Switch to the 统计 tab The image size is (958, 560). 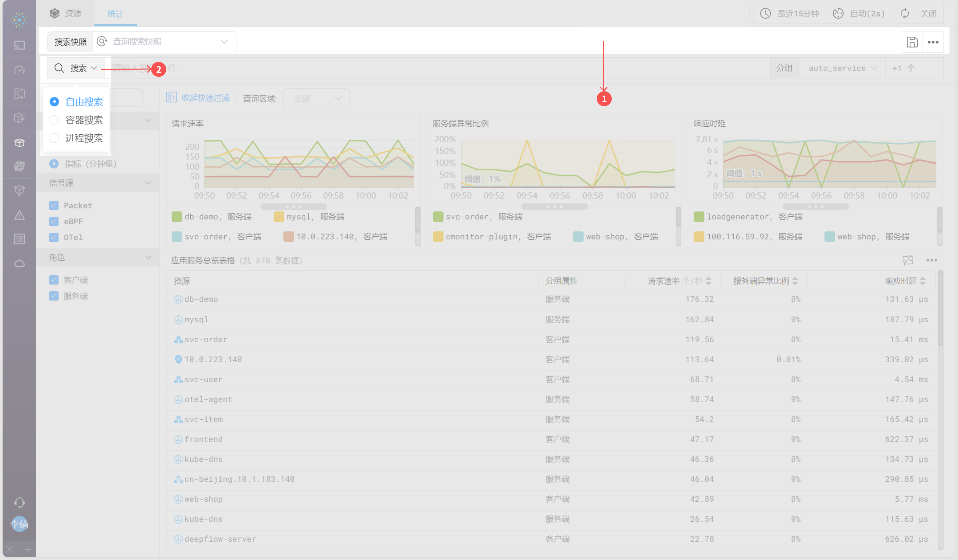(x=115, y=14)
